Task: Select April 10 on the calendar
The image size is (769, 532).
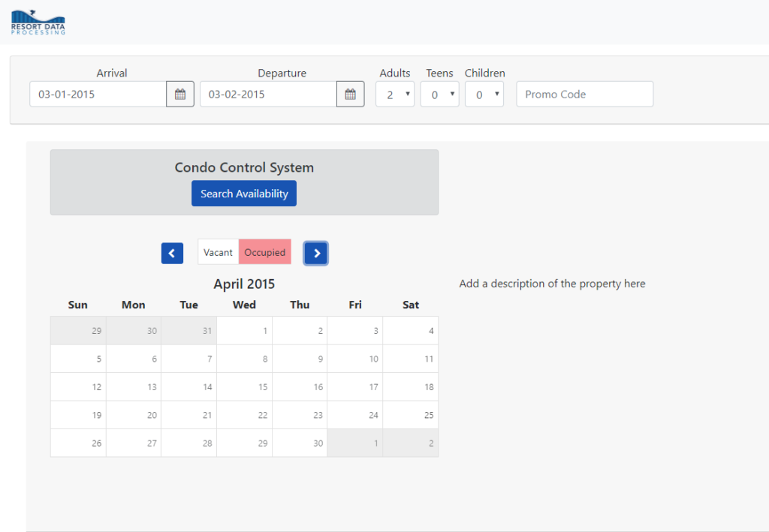Action: pos(355,359)
